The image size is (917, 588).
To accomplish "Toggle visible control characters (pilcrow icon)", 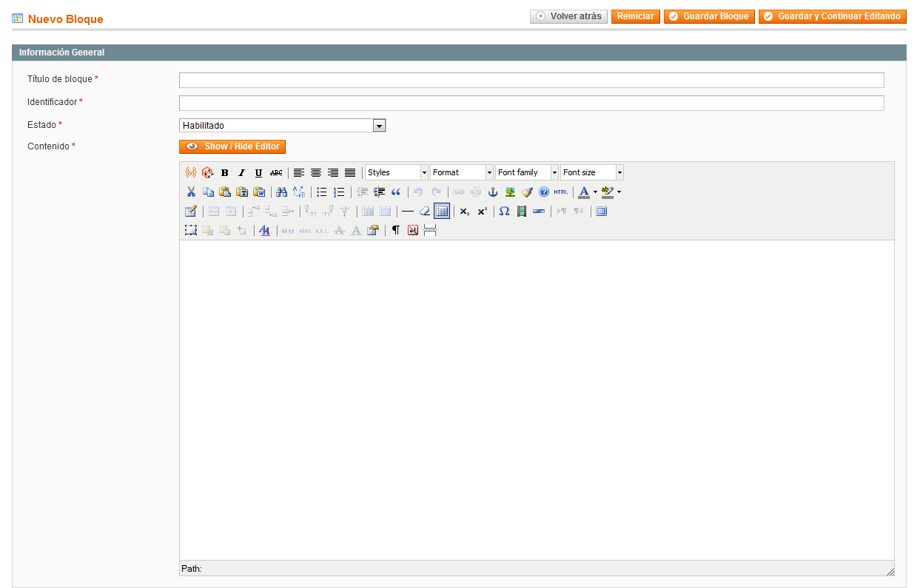I will pos(396,231).
